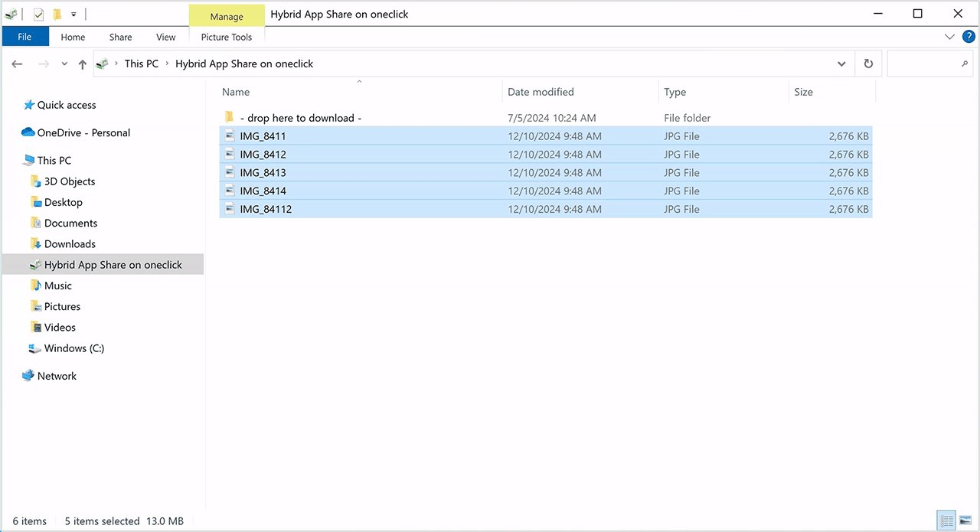This screenshot has height=532, width=980.
Task: Switch to details view icon
Action: [x=947, y=521]
